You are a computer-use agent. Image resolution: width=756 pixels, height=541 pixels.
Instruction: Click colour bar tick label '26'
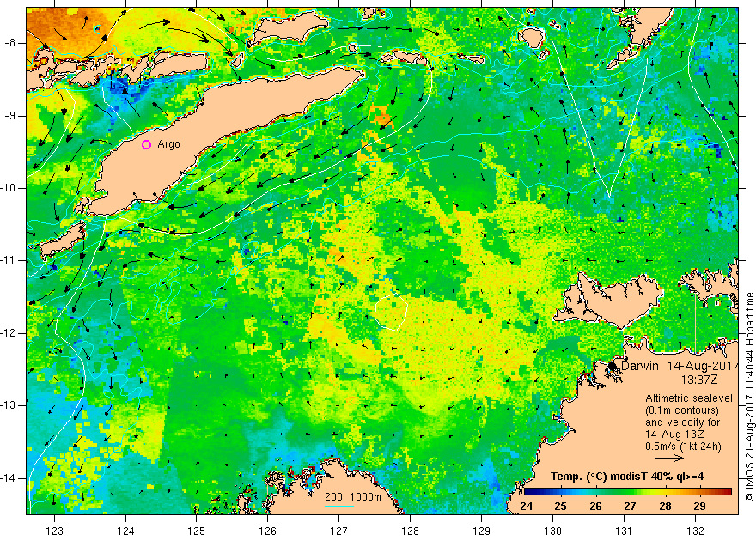[595, 507]
